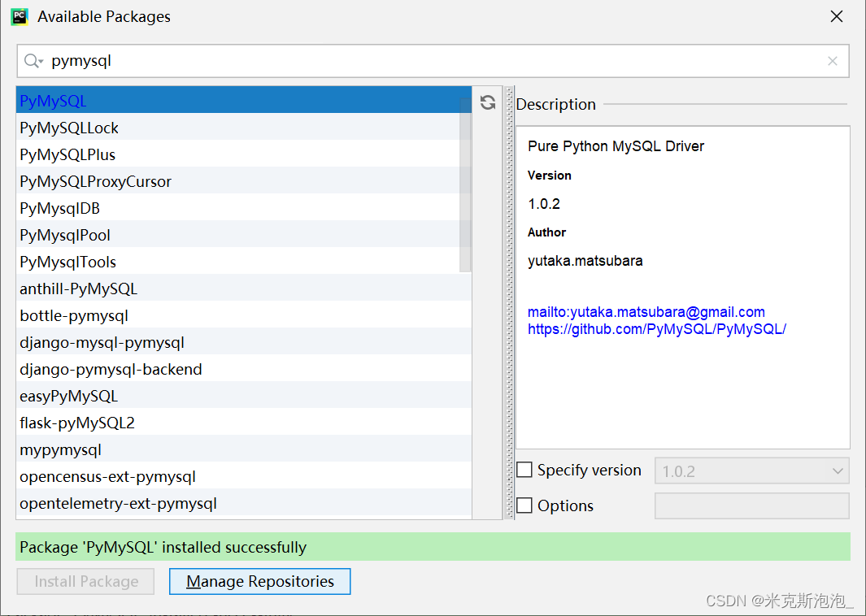Select anthill-PyMySQL package

(x=244, y=288)
